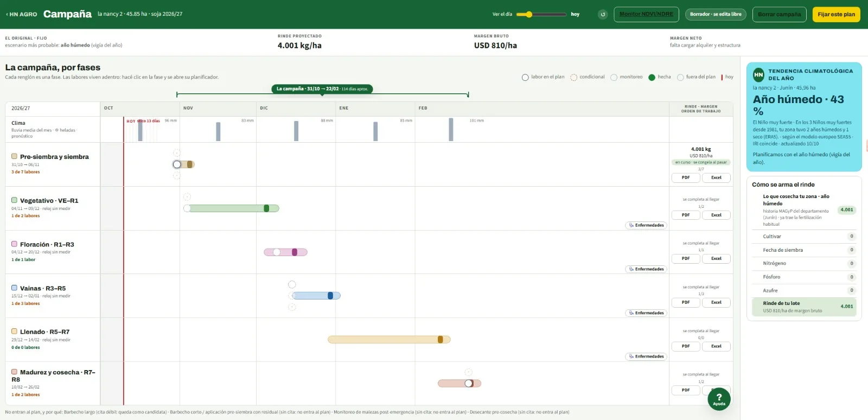868x420 pixels.
Task: Click the Pre-siembra timeline bar
Action: [184, 164]
